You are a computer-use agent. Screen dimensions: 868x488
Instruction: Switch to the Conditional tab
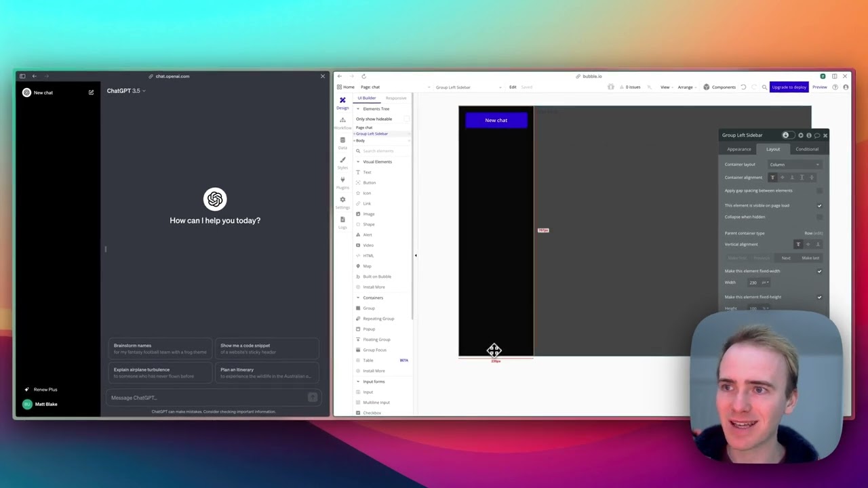(807, 149)
